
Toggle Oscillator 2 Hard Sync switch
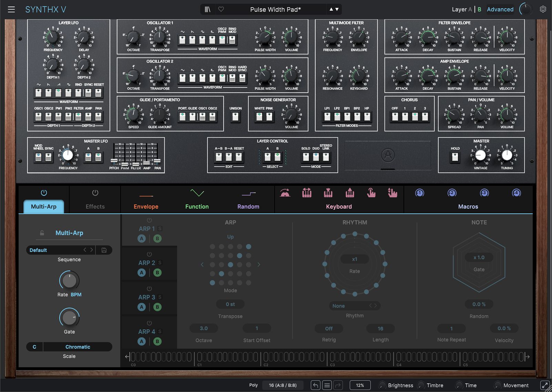click(x=243, y=78)
